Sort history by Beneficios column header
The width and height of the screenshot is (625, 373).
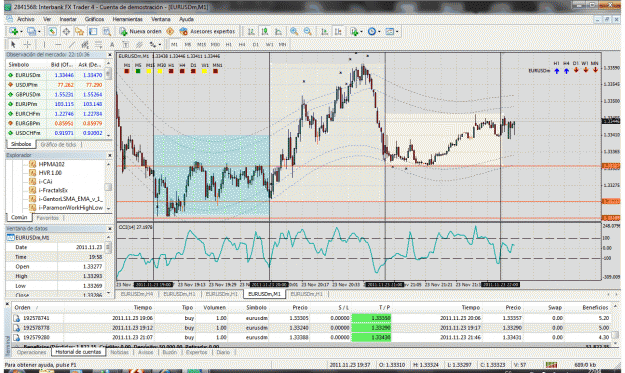[x=595, y=308]
